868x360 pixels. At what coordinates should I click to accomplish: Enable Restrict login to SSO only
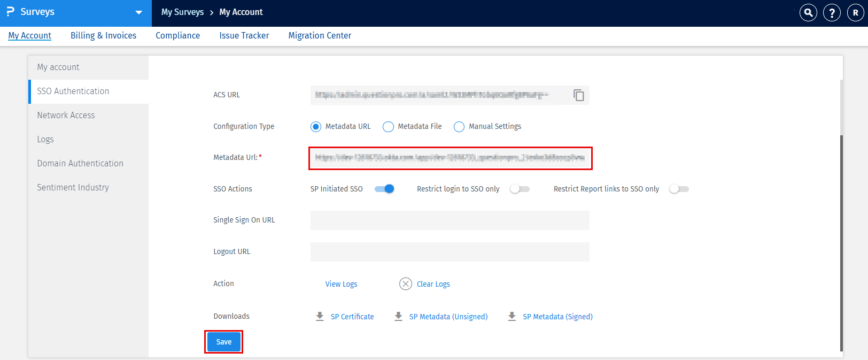coord(520,189)
